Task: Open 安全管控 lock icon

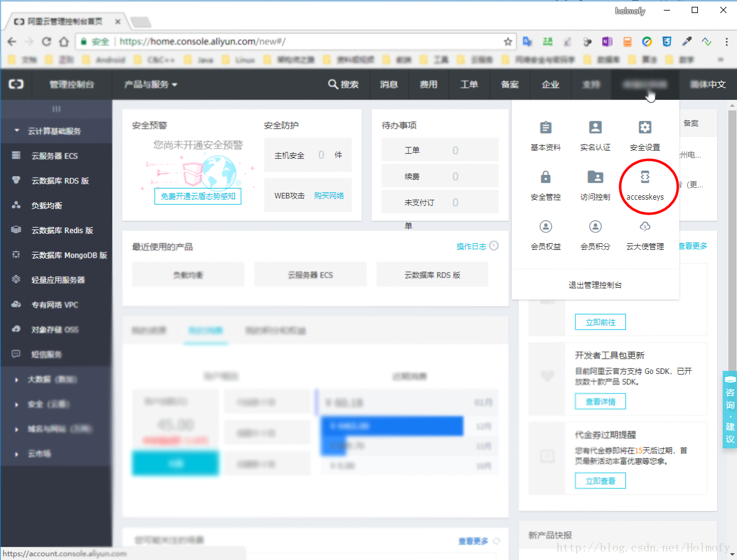Action: click(x=545, y=177)
